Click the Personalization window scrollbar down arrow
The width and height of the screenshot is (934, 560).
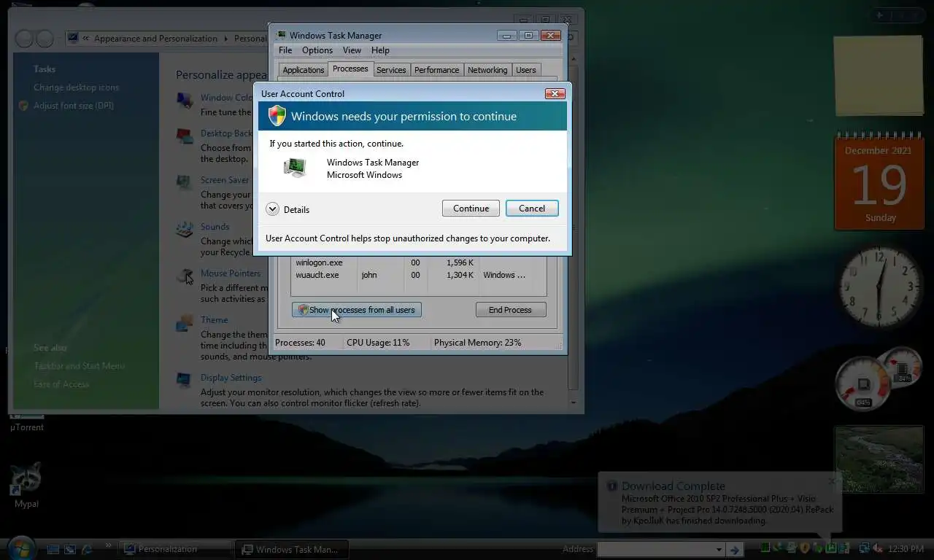tap(573, 402)
